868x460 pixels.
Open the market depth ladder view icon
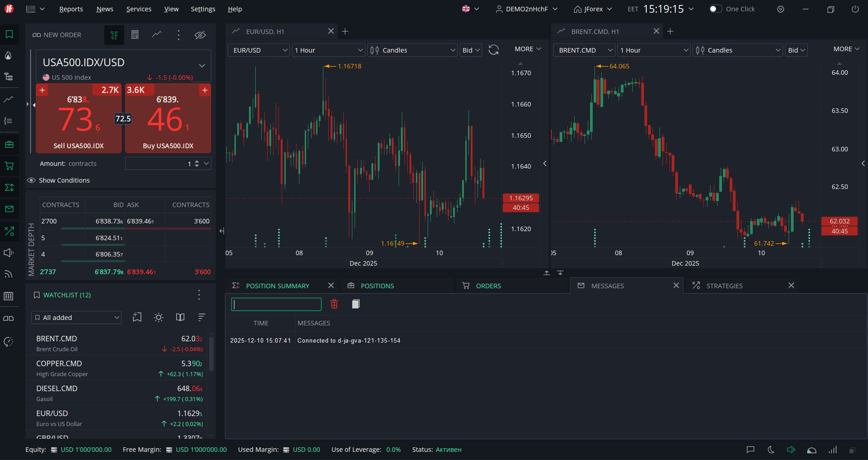point(114,35)
